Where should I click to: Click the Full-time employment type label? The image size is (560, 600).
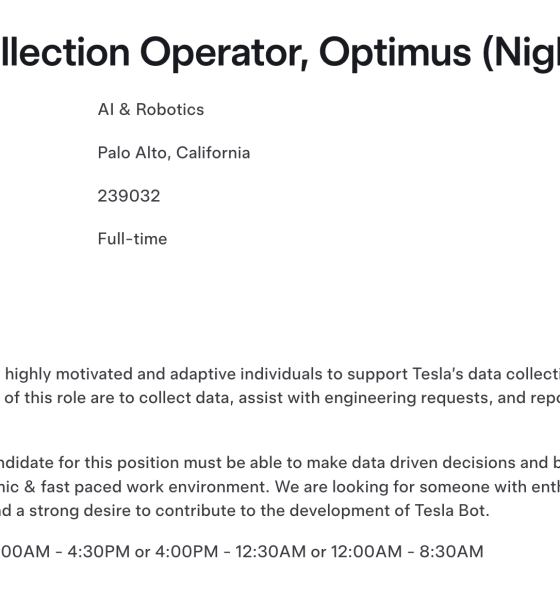pos(132,239)
